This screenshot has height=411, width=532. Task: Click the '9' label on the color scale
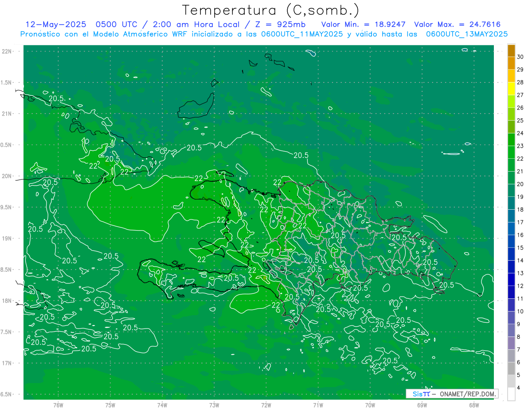(x=519, y=325)
